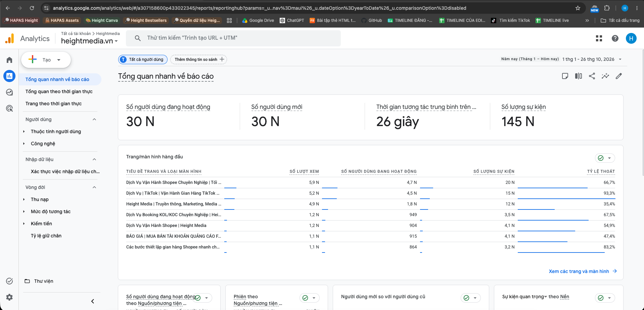Collapse the left navigation with chevron arrow

pos(93,301)
